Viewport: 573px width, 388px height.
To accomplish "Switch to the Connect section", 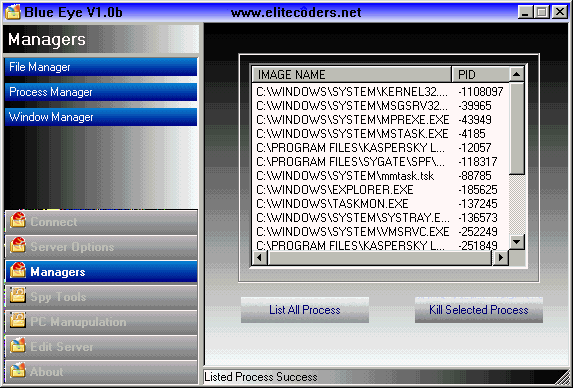I will [x=101, y=222].
